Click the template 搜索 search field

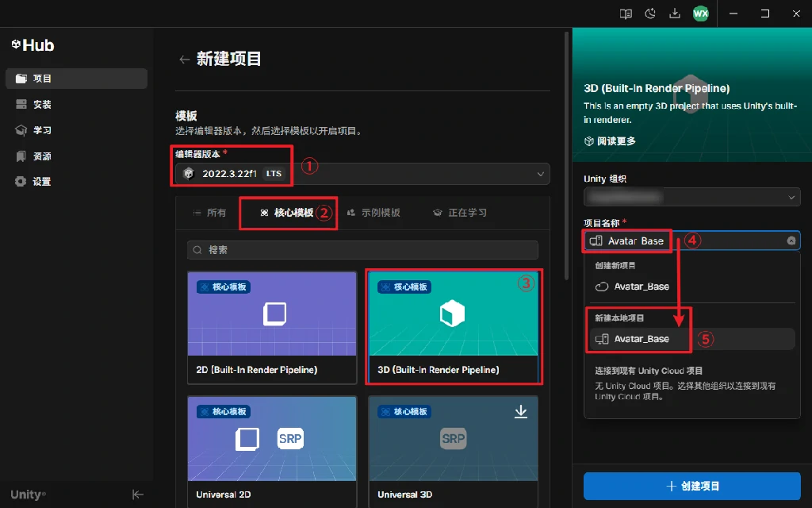pos(362,250)
